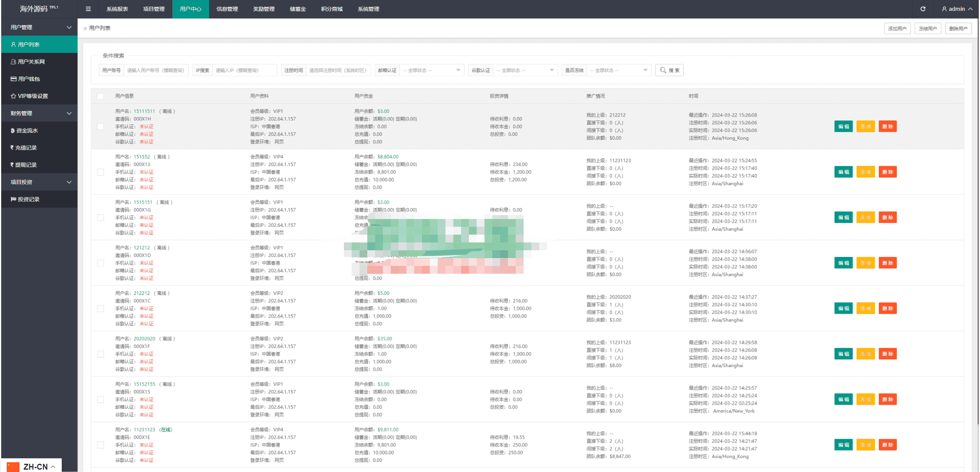The height and width of the screenshot is (472, 980).
Task: Click 编辑 button for user 151552
Action: tap(843, 172)
